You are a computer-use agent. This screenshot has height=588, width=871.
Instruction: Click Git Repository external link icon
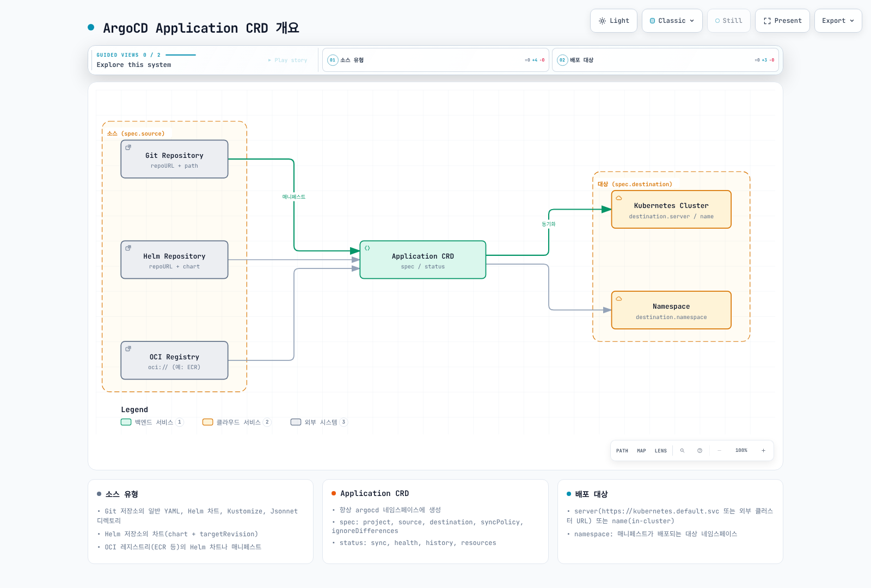click(128, 148)
